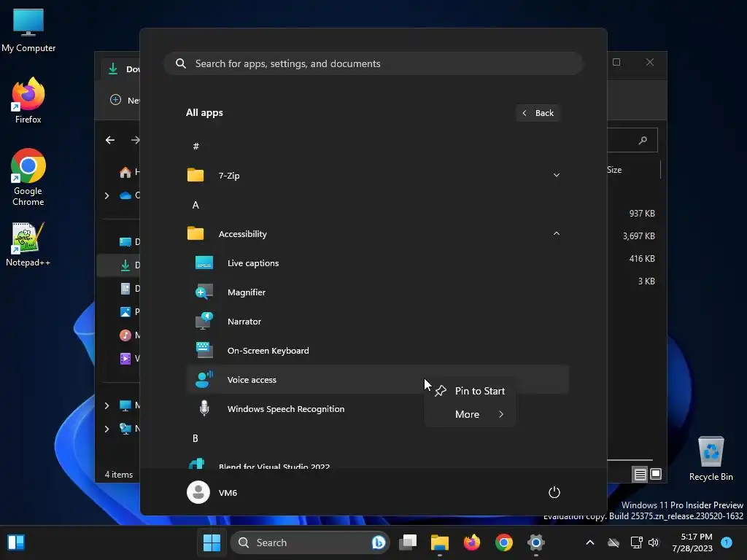The height and width of the screenshot is (560, 747).
Task: Open Narrator app entry
Action: (x=377, y=322)
